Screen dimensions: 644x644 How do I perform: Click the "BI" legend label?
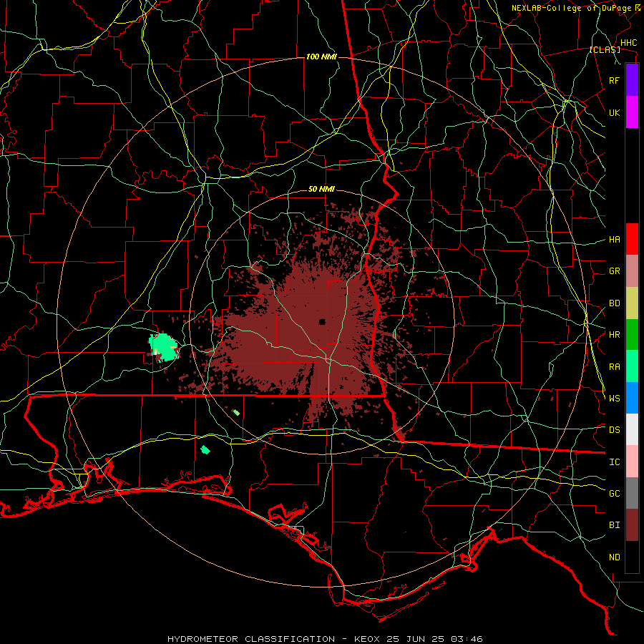pos(614,525)
